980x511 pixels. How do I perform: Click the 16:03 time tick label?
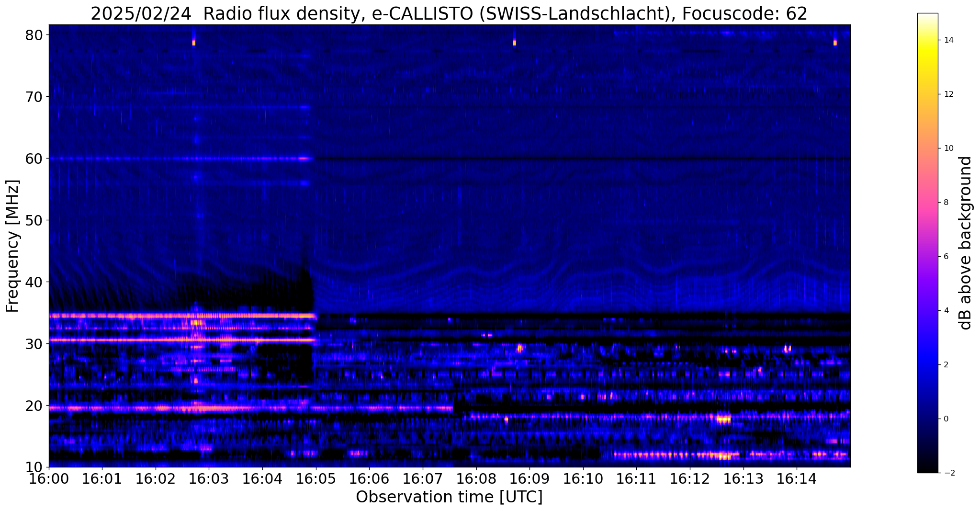[209, 478]
